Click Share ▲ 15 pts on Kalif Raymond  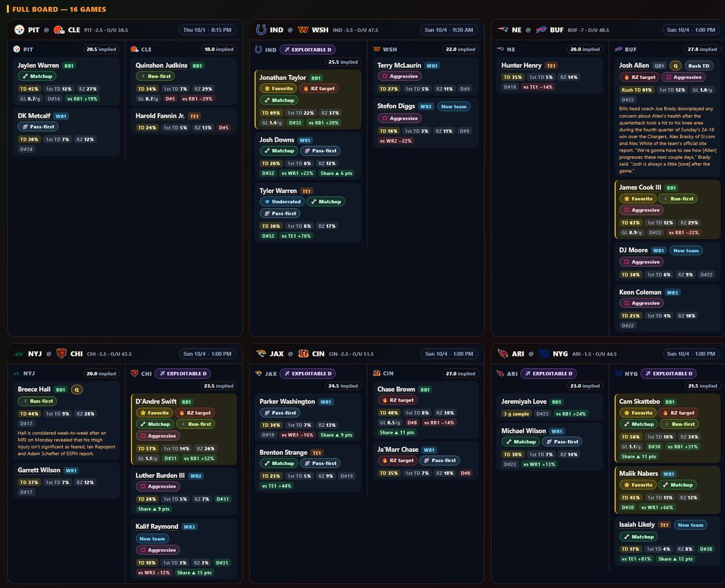point(195,573)
